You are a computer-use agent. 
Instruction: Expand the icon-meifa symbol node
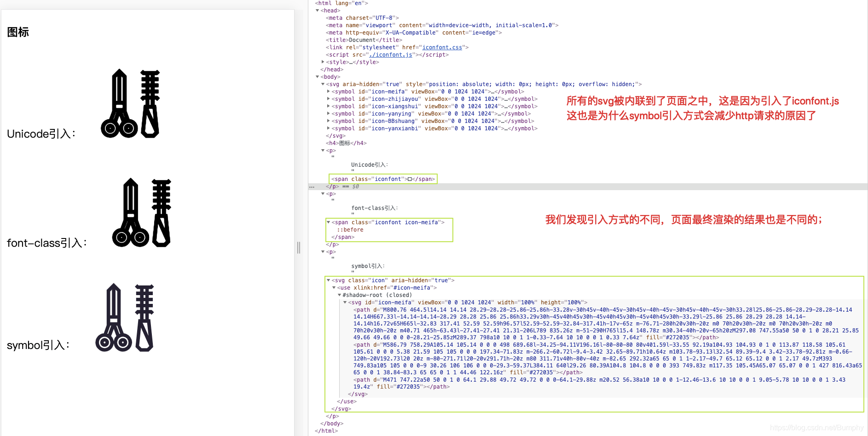(328, 91)
